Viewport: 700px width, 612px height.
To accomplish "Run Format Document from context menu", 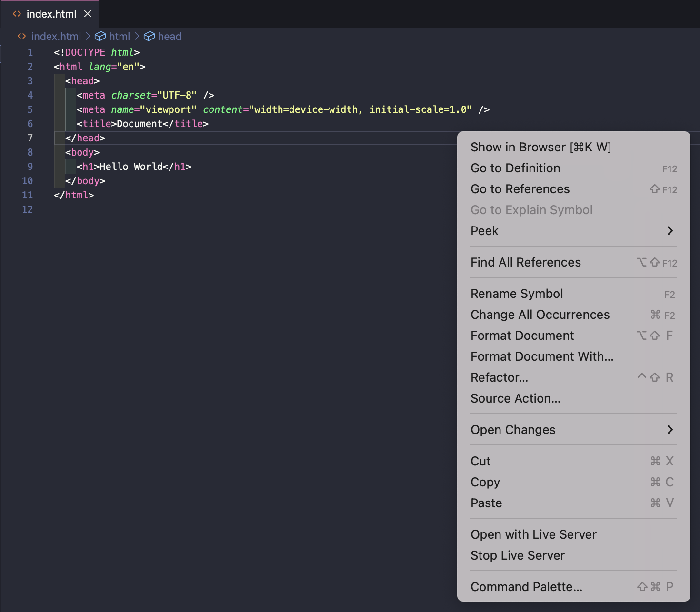I will (x=522, y=336).
